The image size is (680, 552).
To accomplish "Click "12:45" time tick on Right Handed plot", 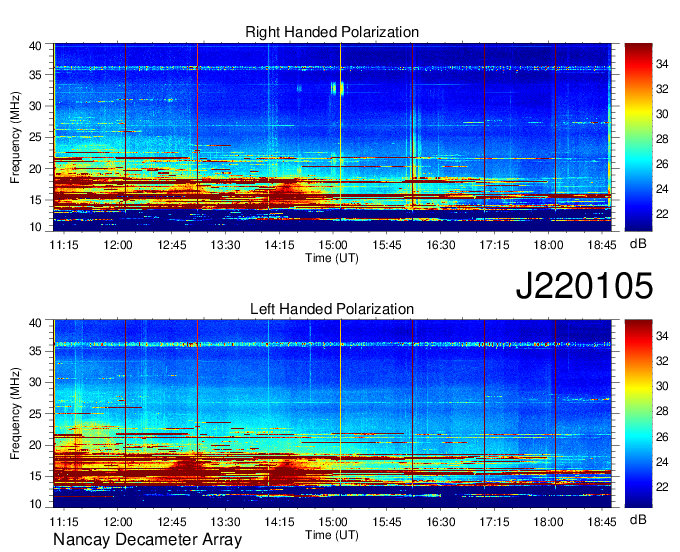I will coord(172,245).
